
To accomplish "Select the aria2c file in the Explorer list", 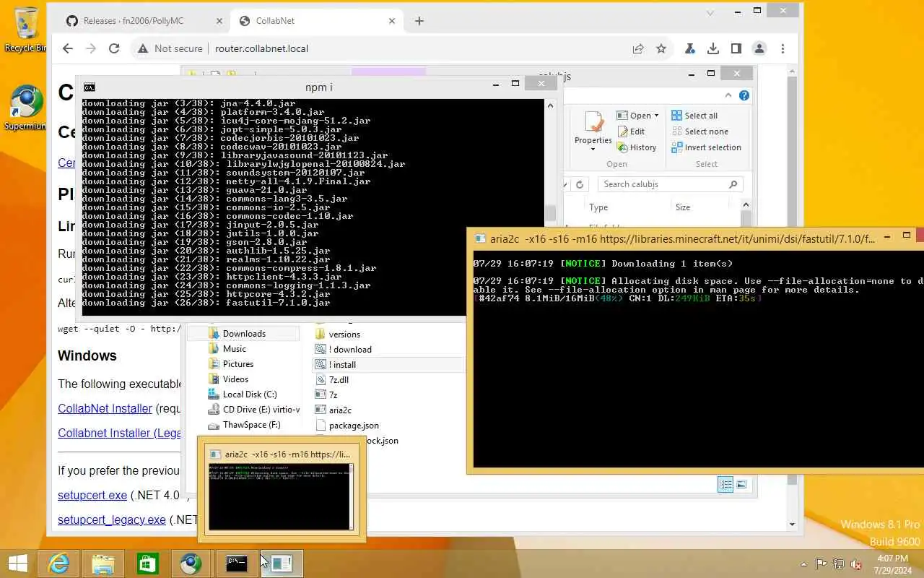I will pyautogui.click(x=340, y=410).
